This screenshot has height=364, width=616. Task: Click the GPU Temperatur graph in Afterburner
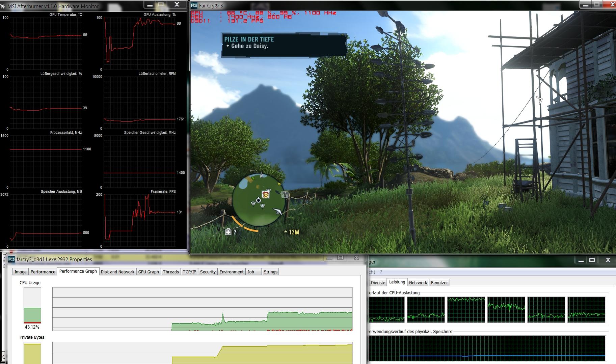click(46, 43)
